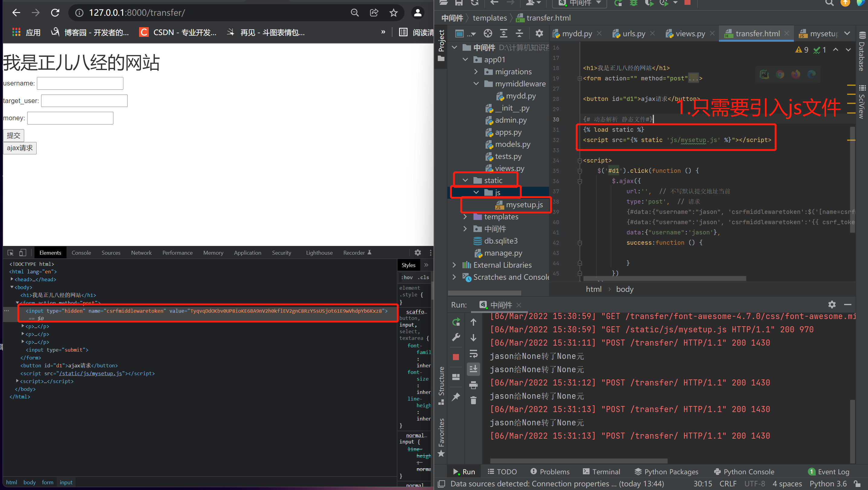Collapse the static folder
Image resolution: width=868 pixels, height=490 pixels.
pyautogui.click(x=465, y=181)
